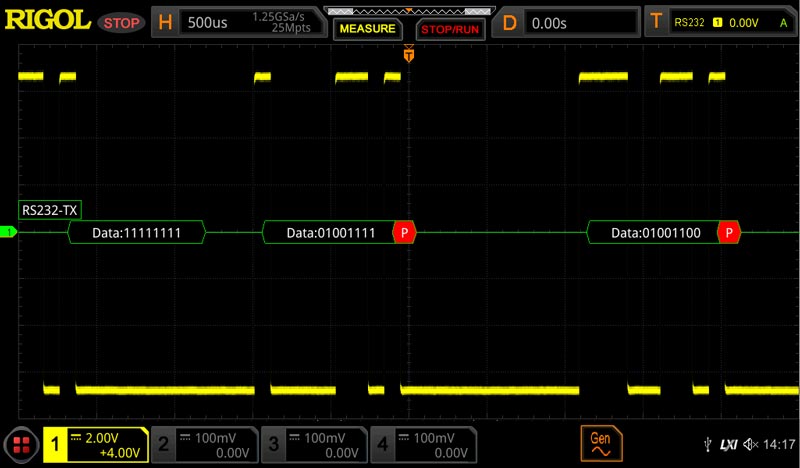
Task: Open horizontal timebase H 500us settings
Action: [242, 21]
